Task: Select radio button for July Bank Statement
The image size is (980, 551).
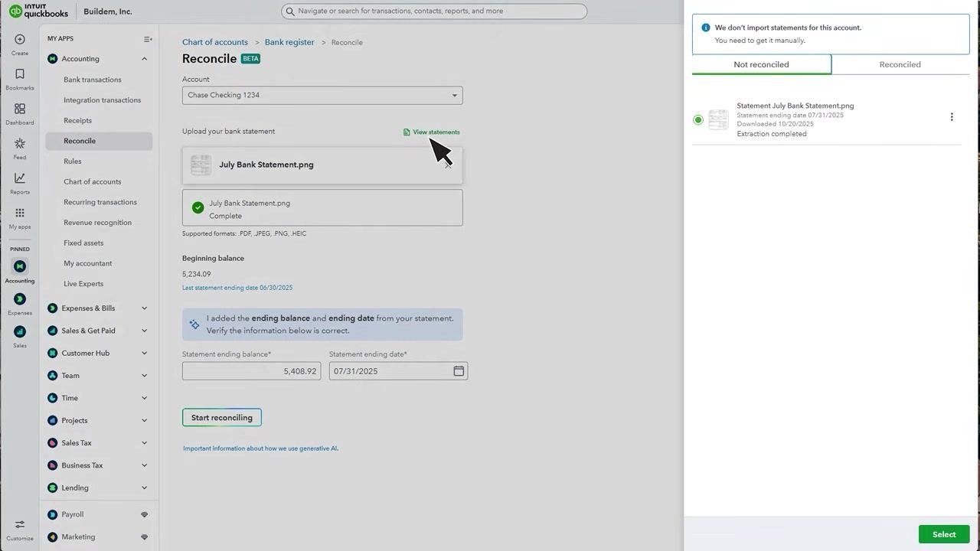Action: 698,120
